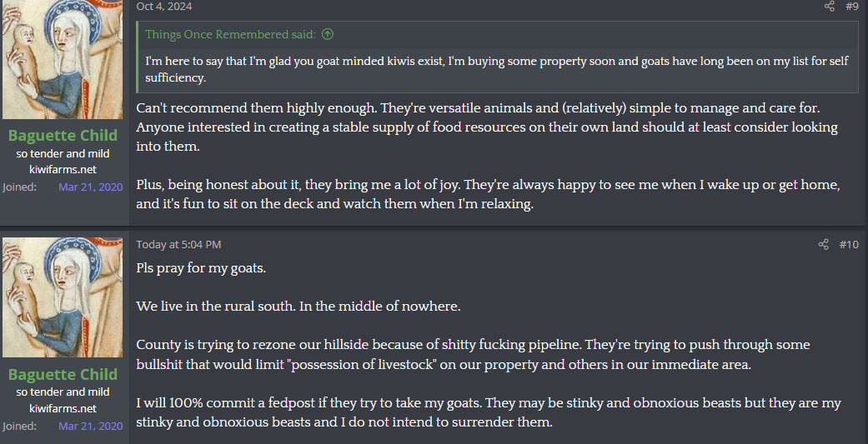This screenshot has width=868, height=444.
Task: Open avatar of post #9 author
Action: pyautogui.click(x=63, y=58)
